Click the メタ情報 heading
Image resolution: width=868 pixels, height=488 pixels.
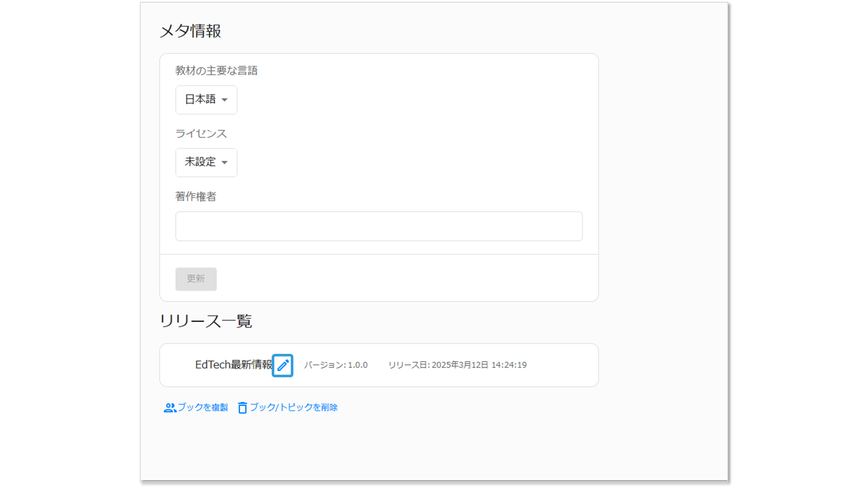[190, 31]
